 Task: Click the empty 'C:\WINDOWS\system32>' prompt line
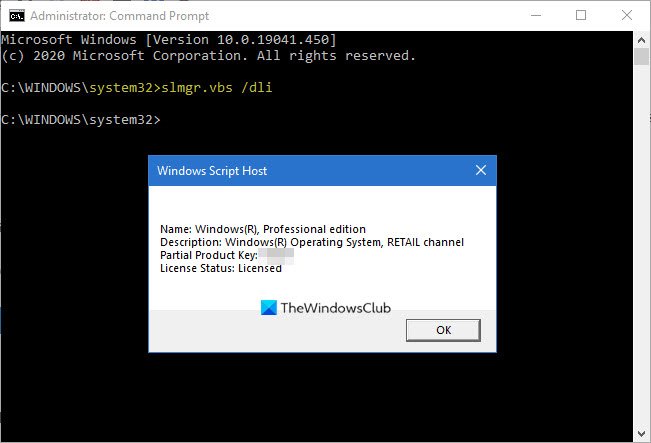(81, 120)
